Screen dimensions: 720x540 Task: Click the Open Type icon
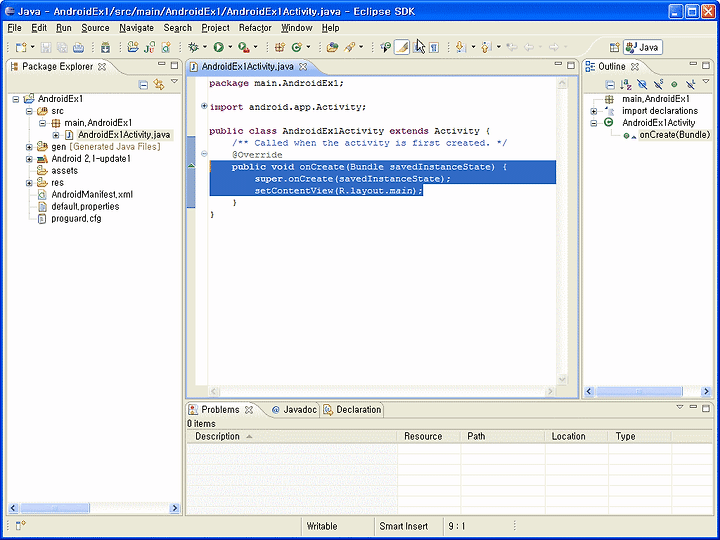click(x=332, y=47)
